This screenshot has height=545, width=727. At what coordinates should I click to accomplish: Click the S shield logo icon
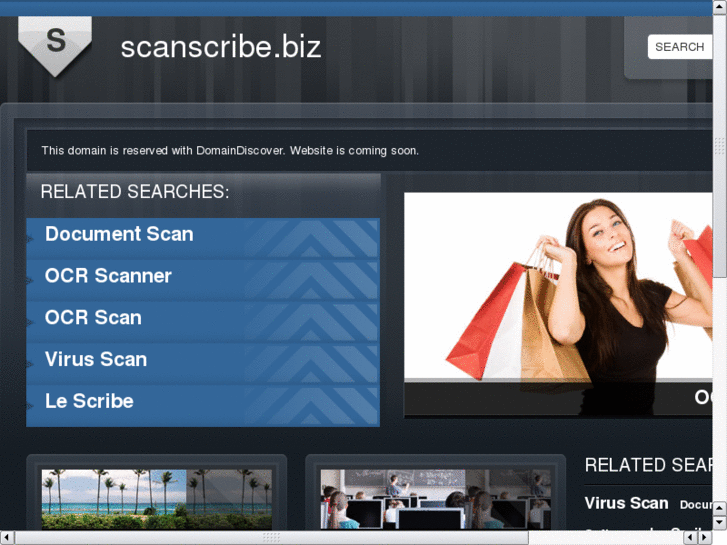[55, 45]
